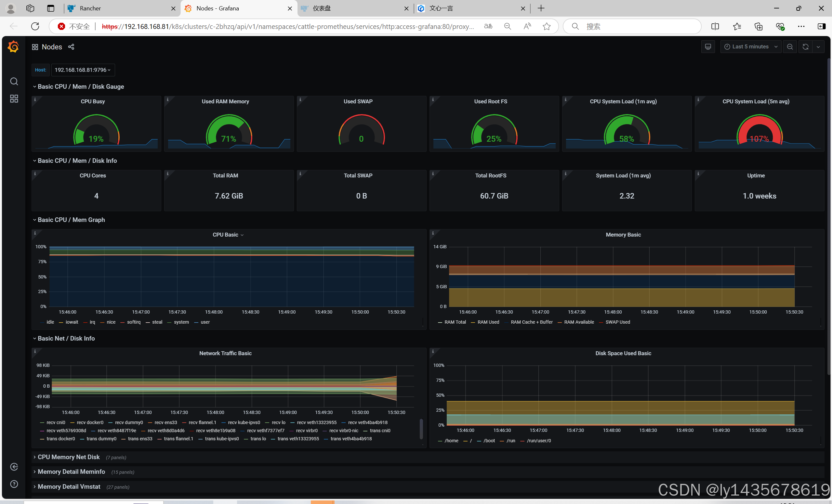The image size is (832, 504).
Task: Click the info icon on Memory Basic panel
Action: point(433,233)
